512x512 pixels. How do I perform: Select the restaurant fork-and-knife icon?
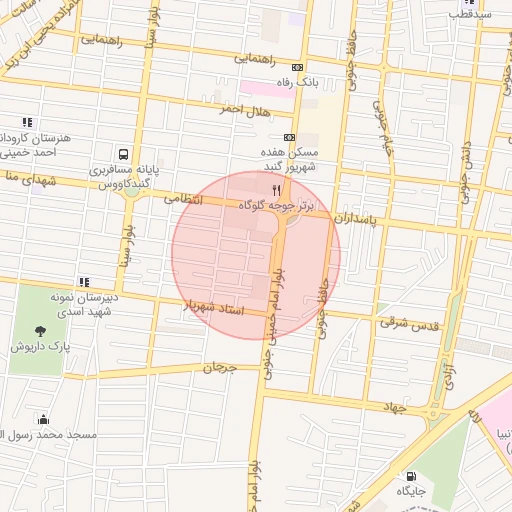[x=276, y=191]
